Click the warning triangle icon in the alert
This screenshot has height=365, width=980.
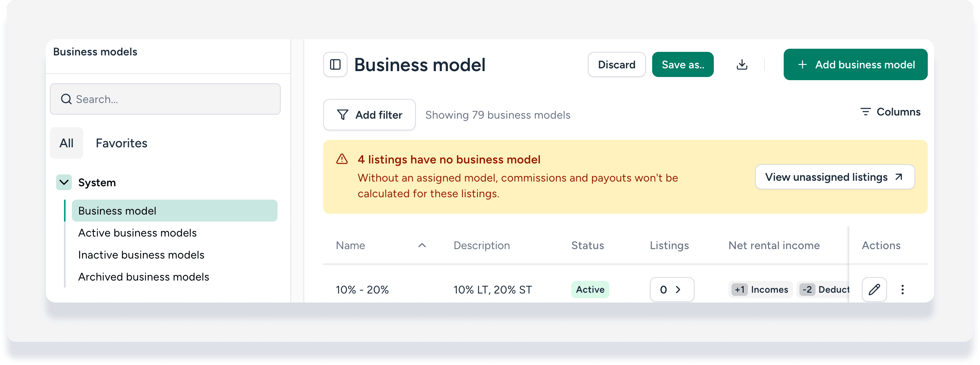point(342,159)
